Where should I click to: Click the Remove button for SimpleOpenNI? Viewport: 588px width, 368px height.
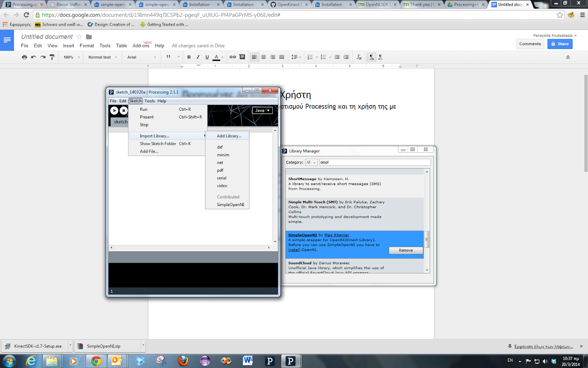pos(406,250)
